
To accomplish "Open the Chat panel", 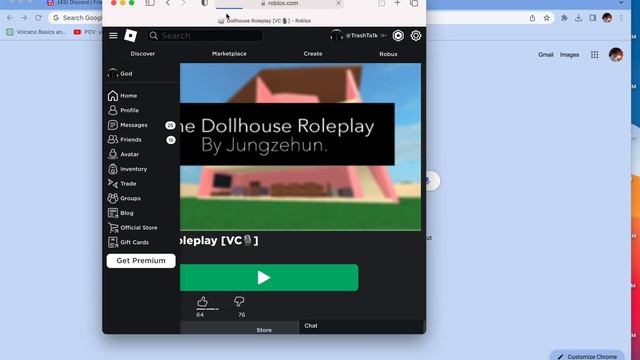I will click(x=311, y=326).
